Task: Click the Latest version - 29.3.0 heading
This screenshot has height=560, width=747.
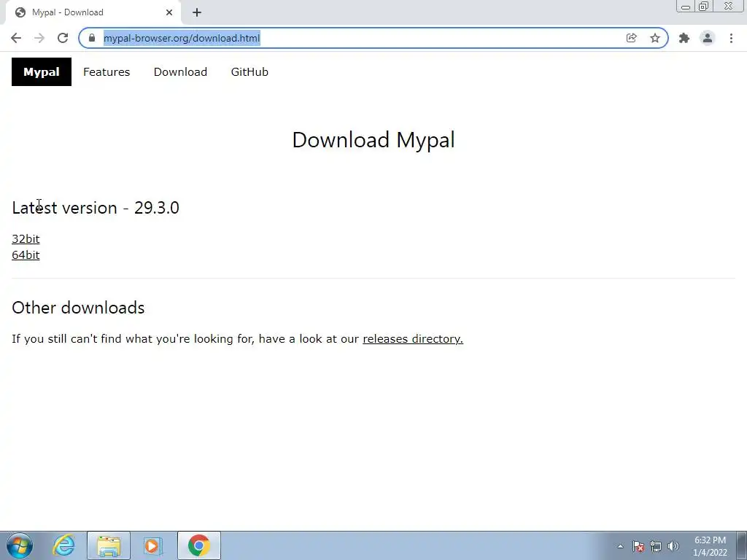Action: click(96, 208)
